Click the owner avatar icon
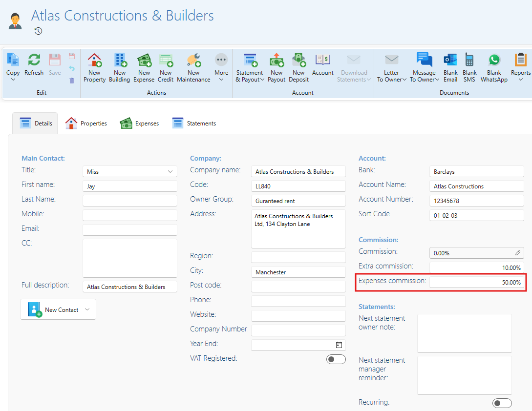 [x=15, y=21]
